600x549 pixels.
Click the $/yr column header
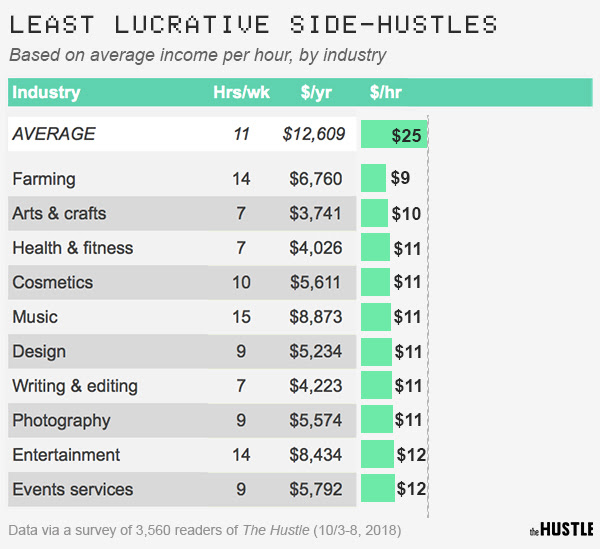tap(316, 92)
